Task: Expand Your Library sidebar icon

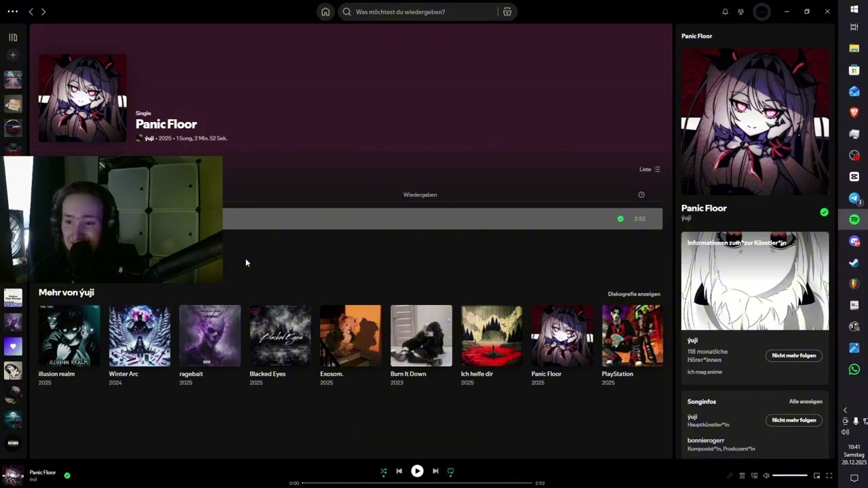Action: [x=13, y=38]
